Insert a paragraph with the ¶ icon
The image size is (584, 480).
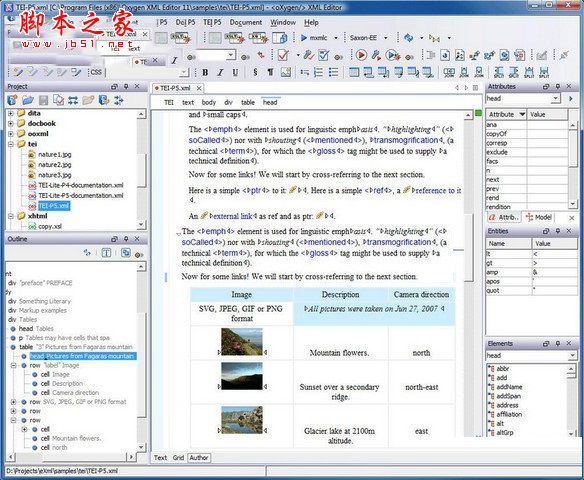pos(270,72)
